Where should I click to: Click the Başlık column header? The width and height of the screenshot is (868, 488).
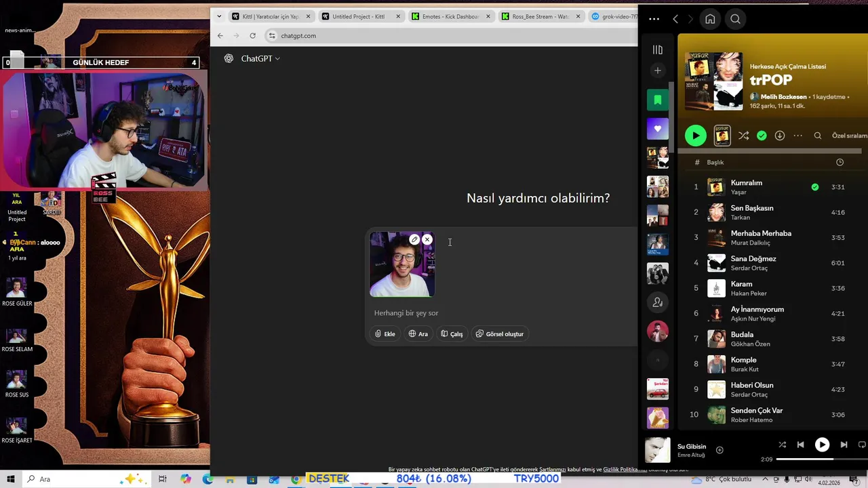point(715,162)
